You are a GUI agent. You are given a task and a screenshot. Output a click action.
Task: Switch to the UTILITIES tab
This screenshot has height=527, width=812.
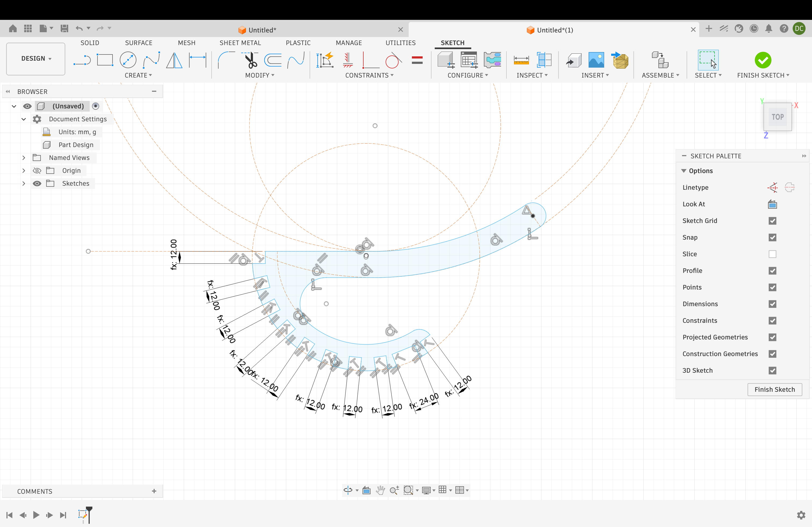(x=401, y=43)
